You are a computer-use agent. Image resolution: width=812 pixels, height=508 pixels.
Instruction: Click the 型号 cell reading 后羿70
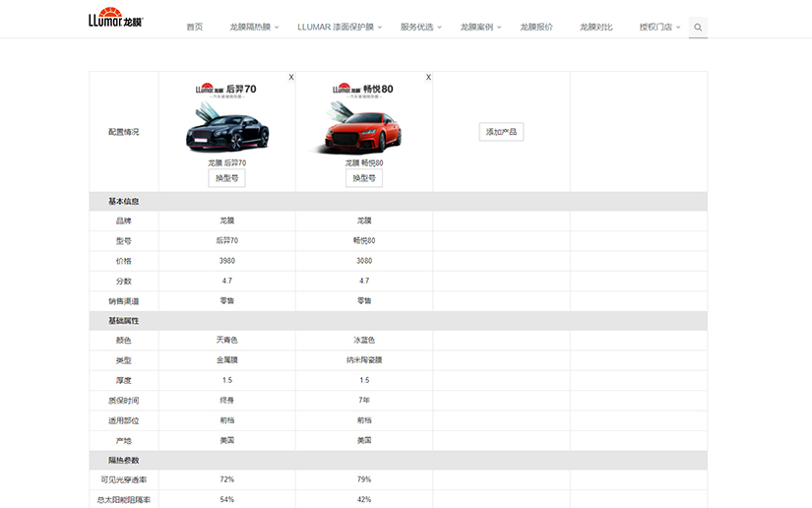click(x=226, y=241)
